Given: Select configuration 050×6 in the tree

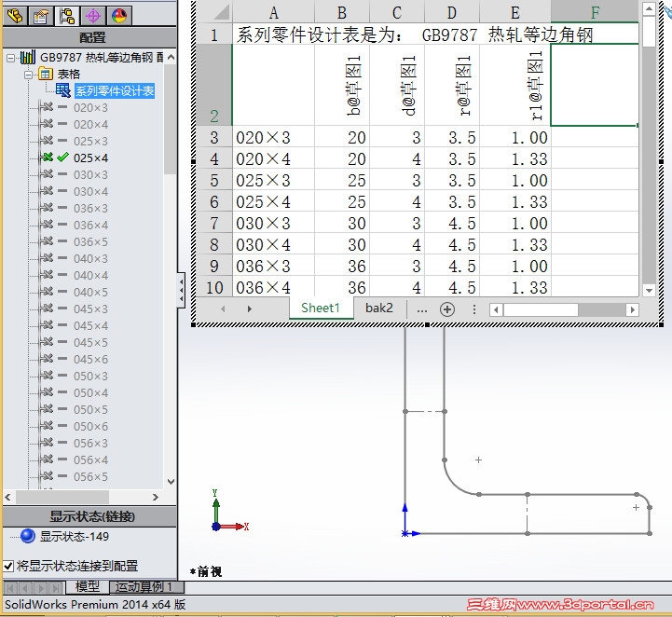Looking at the screenshot, I should click(90, 426).
